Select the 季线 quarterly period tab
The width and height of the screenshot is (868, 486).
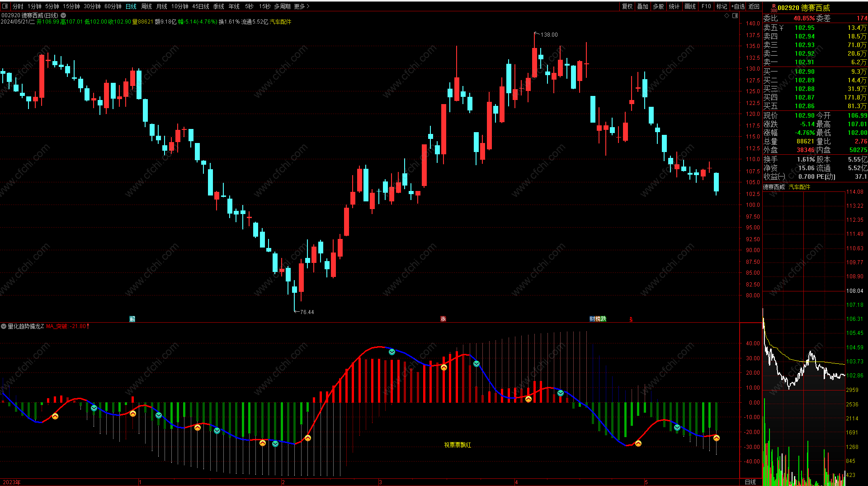pos(219,6)
